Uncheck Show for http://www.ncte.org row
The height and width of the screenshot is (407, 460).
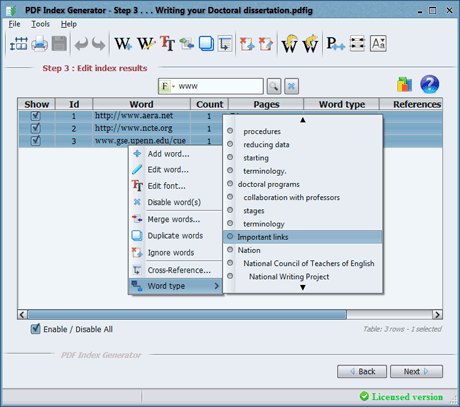(x=36, y=128)
